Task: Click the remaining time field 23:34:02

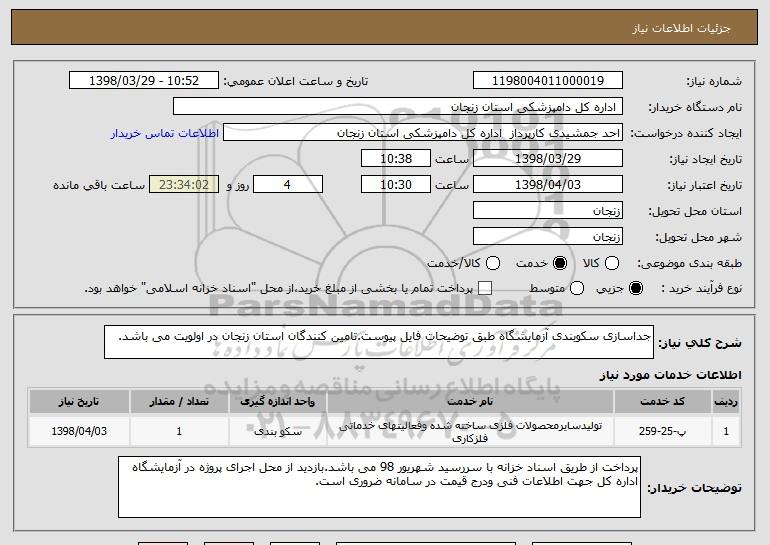Action: (184, 185)
